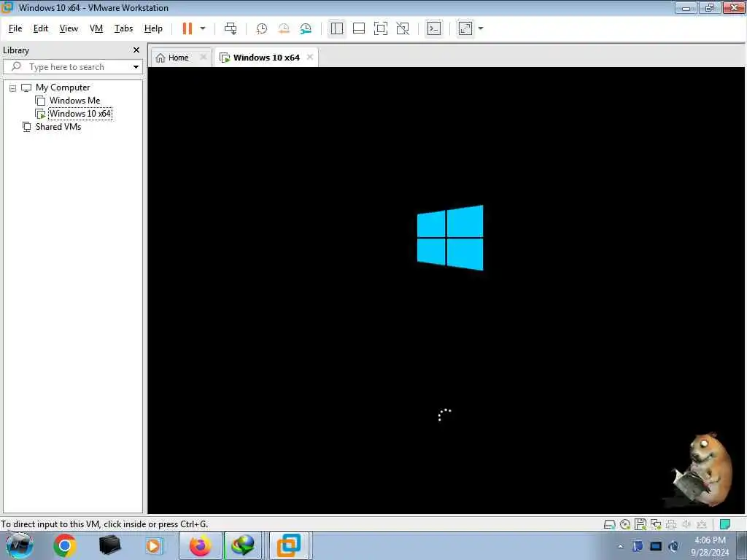Toggle the library sidebar view
Screen dimensions: 747x560
337,28
